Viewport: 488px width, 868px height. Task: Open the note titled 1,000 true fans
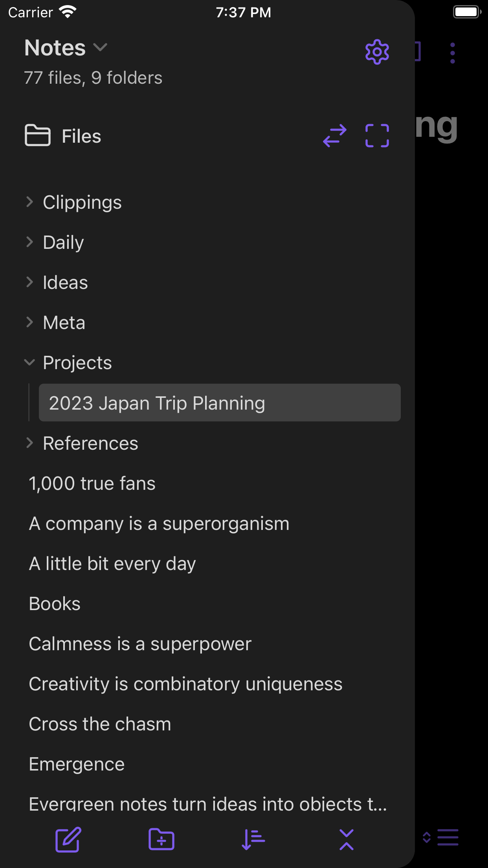tap(92, 483)
